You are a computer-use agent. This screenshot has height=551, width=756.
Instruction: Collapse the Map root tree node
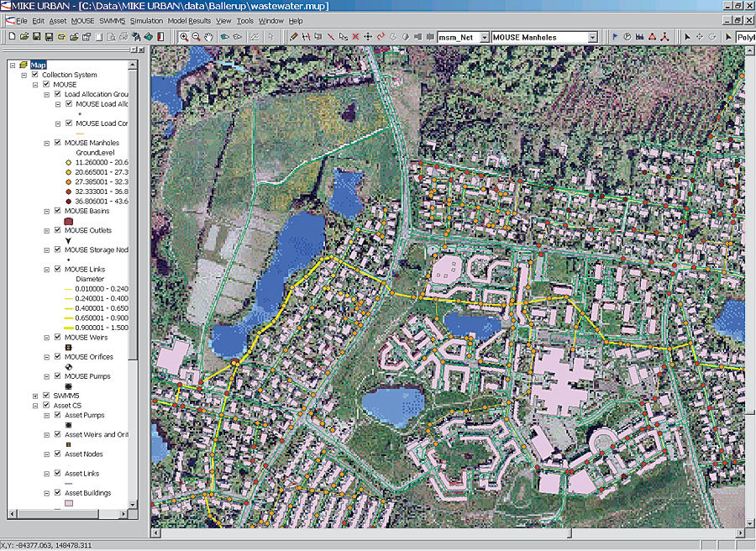[x=13, y=65]
